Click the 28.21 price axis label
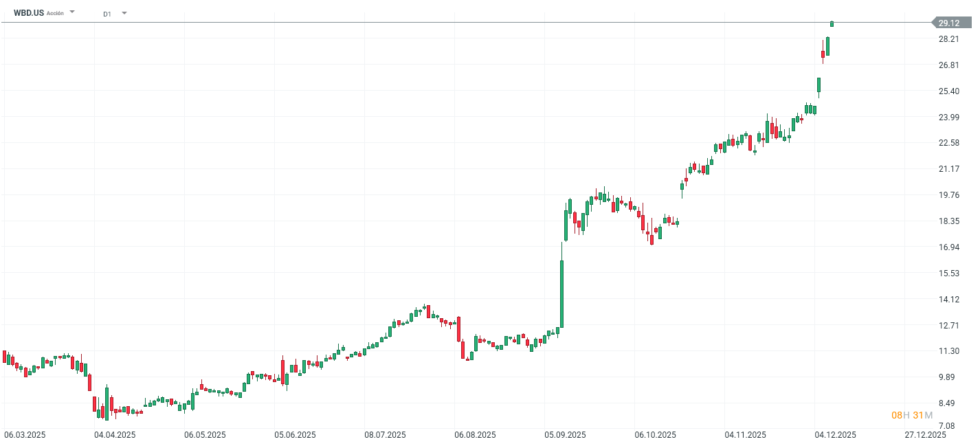The image size is (980, 446). [x=948, y=39]
